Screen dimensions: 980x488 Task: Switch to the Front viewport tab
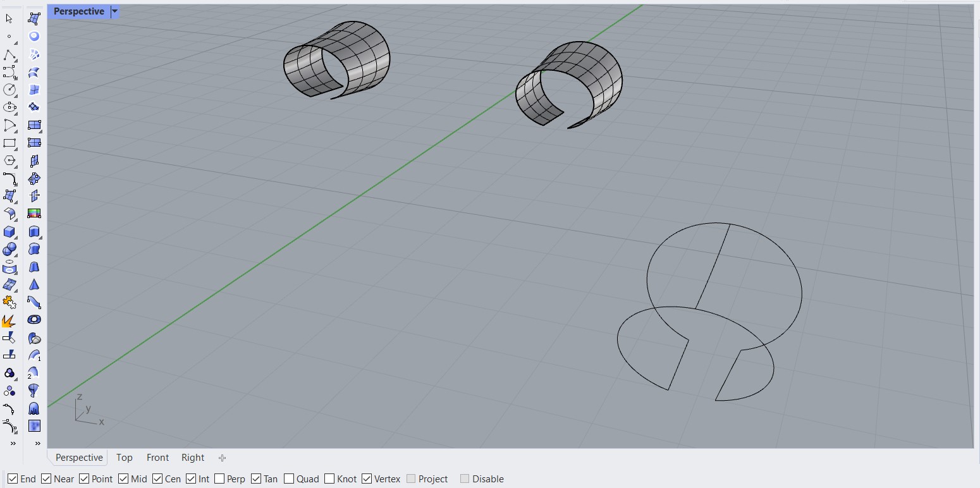(157, 458)
